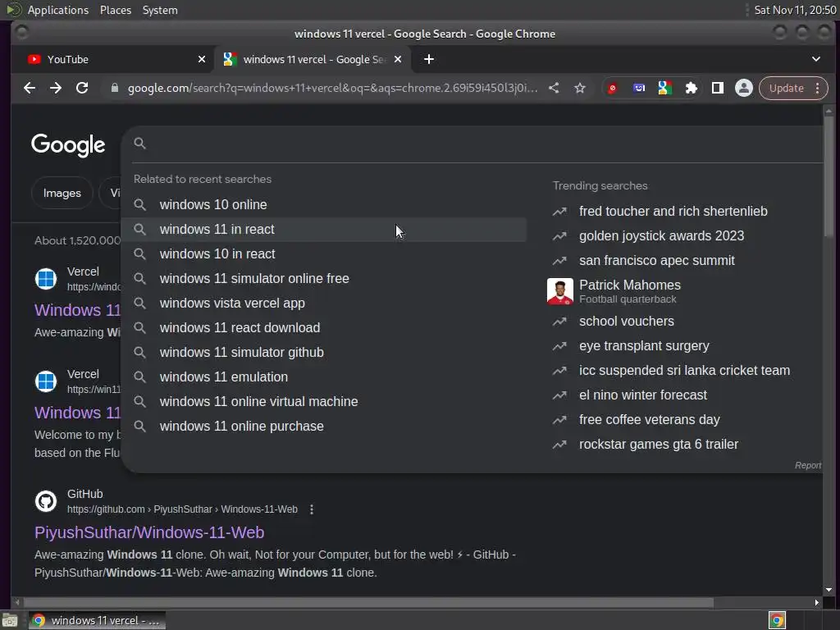Viewport: 840px width, 630px height.
Task: Choose suggestion windows 11 in react
Action: tap(323, 230)
